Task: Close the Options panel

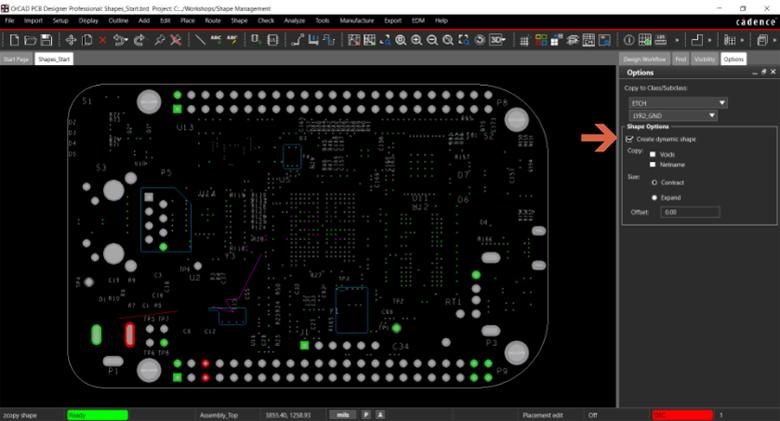Action: (x=773, y=72)
